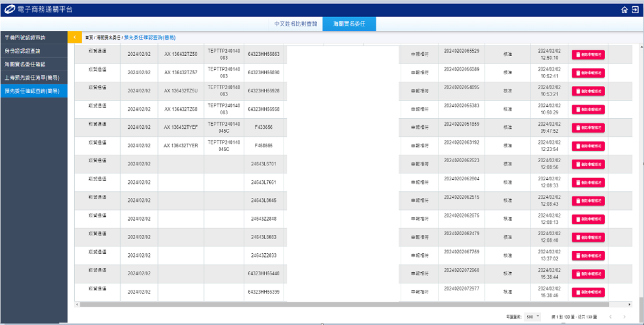Collapse sidebar with the yellow arrow button
Screen dimensions: 644x325
[x=74, y=38]
